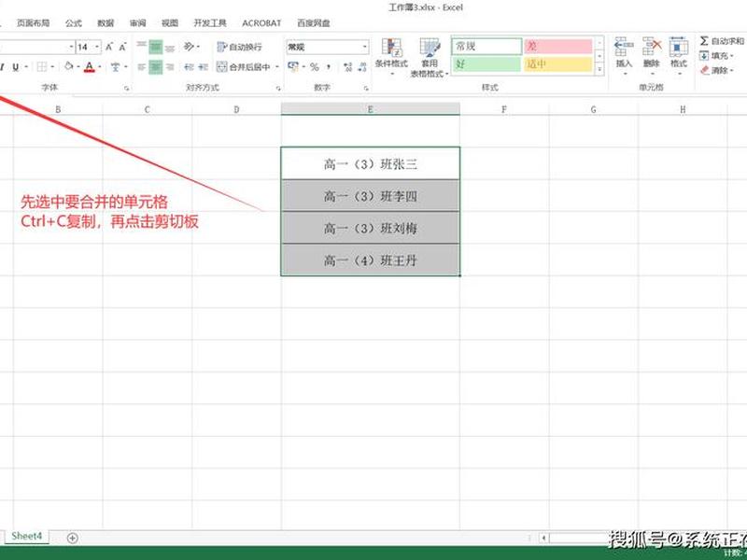Click the Borders icon
747x560 pixels.
pyautogui.click(x=42, y=66)
